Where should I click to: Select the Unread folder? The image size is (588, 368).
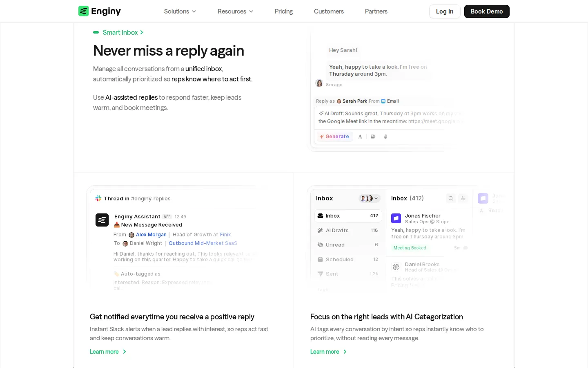pyautogui.click(x=348, y=245)
